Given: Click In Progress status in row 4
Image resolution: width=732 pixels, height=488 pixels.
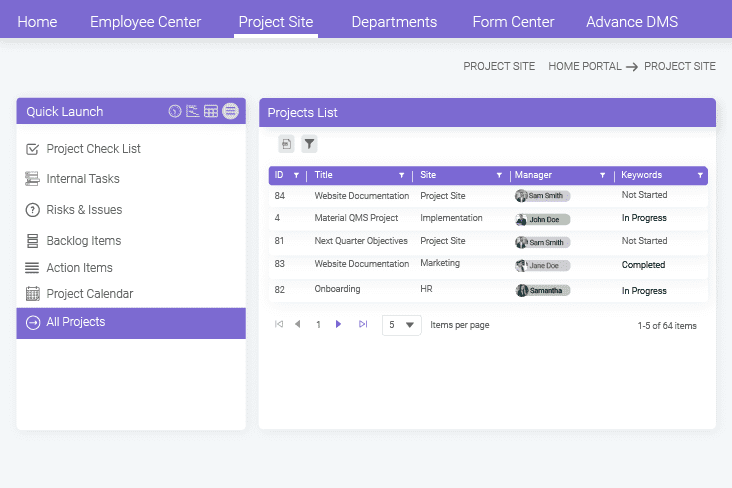Looking at the screenshot, I should coord(644,218).
